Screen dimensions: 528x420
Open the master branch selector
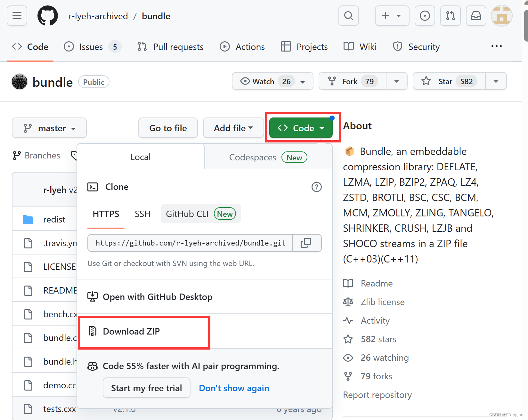pos(49,128)
